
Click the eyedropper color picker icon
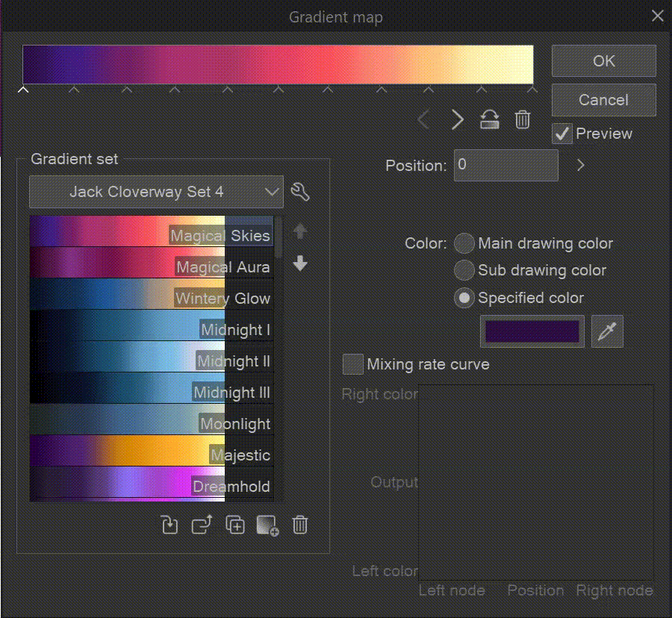click(x=607, y=331)
